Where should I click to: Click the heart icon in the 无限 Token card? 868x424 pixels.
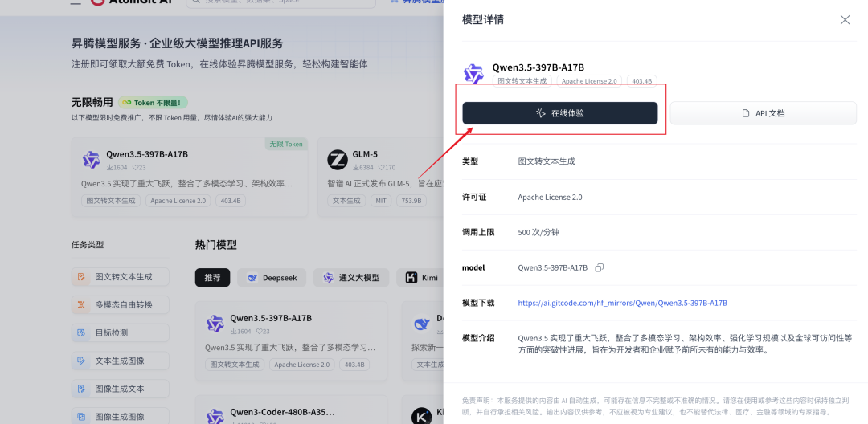pyautogui.click(x=135, y=168)
